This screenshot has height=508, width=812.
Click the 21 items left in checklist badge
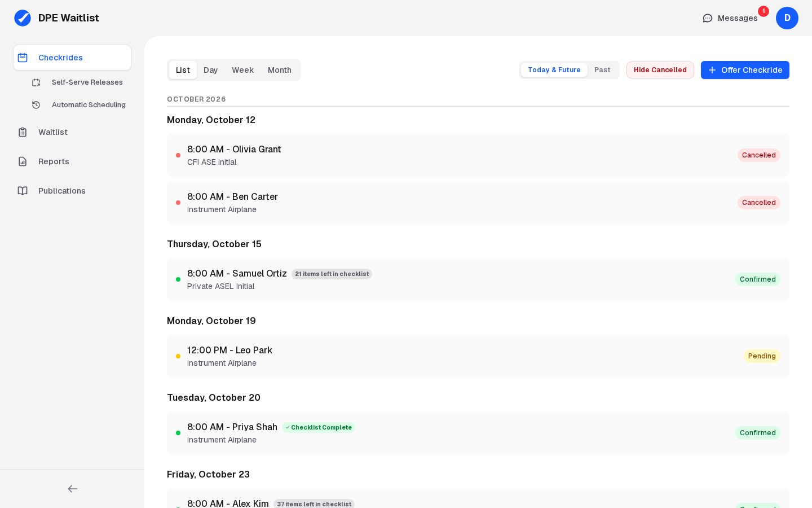tap(332, 274)
